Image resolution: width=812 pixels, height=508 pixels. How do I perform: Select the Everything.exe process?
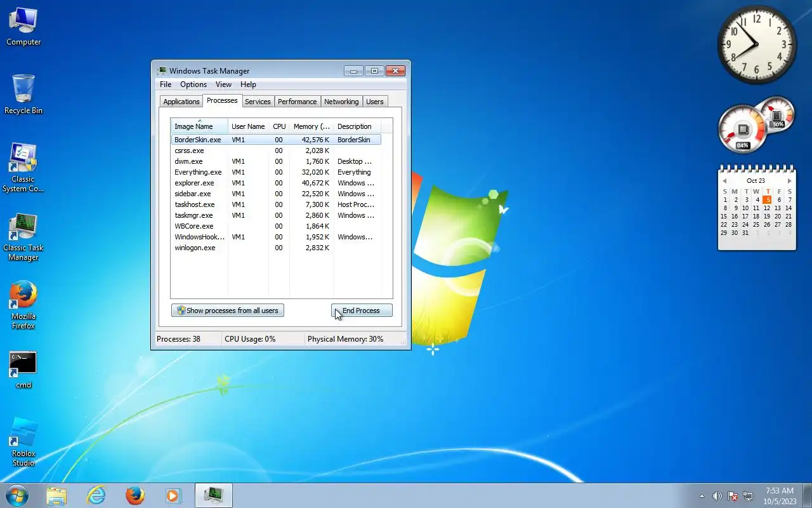[276, 172]
